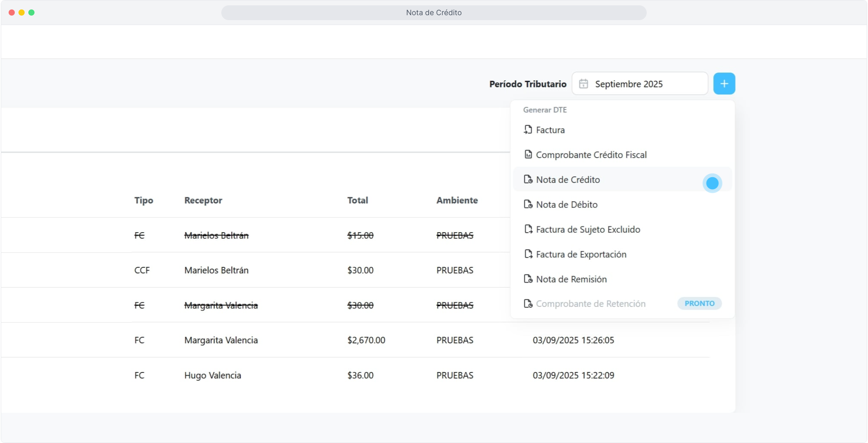
Task: Click the PRONTO badge
Action: [699, 304]
